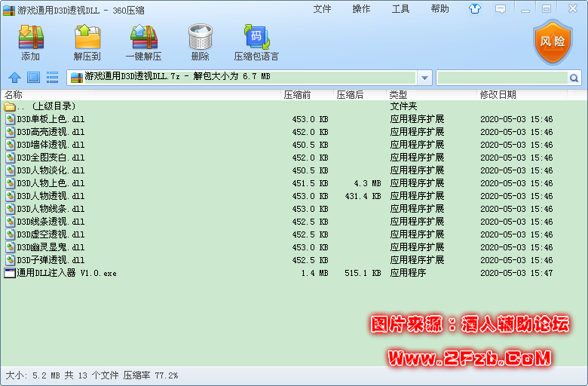
Task: Click the file icon of D3D人物淡化.dll
Action: click(x=10, y=170)
